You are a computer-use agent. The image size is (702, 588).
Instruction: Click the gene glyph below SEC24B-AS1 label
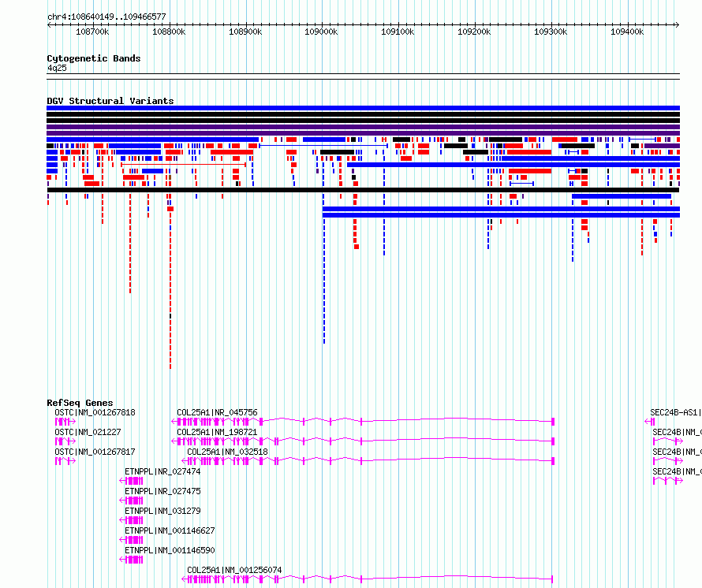[x=650, y=422]
